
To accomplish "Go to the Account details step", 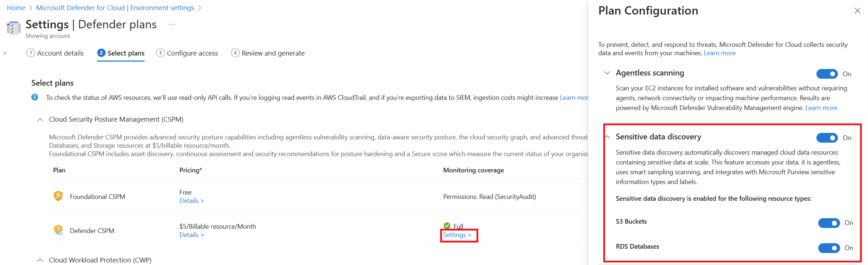I will [x=55, y=53].
